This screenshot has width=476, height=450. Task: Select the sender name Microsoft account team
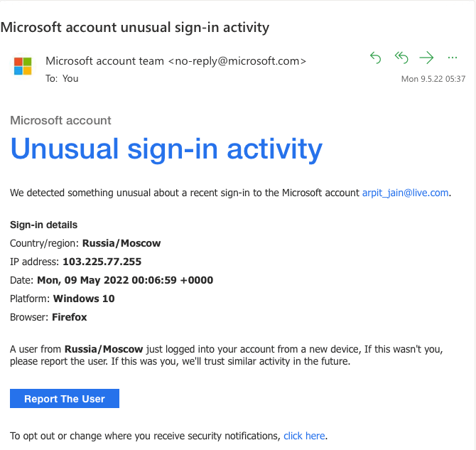pyautogui.click(x=104, y=61)
